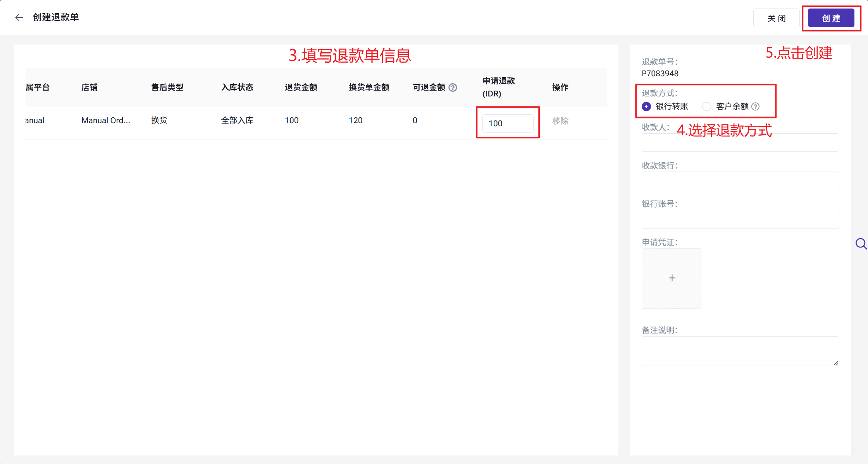The height and width of the screenshot is (464, 868).
Task: Click 移除 link in the table row
Action: [x=560, y=121]
